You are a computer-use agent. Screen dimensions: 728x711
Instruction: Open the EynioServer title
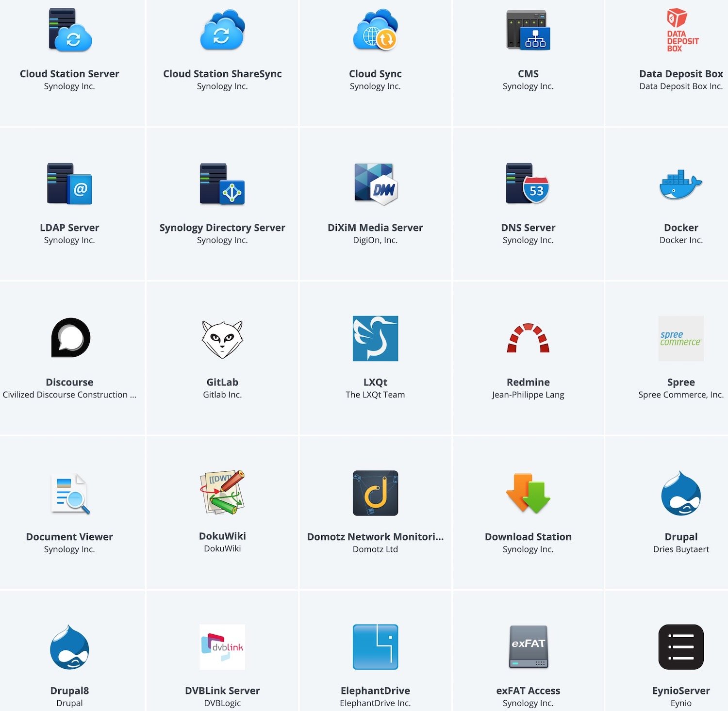[x=681, y=691]
